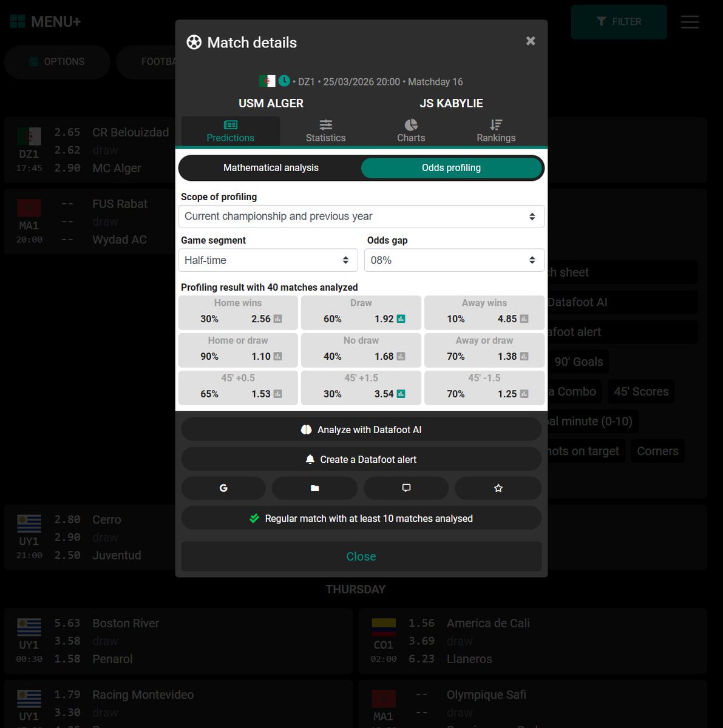
Task: Open chart icon next to Away wins 4.85
Action: (x=524, y=319)
